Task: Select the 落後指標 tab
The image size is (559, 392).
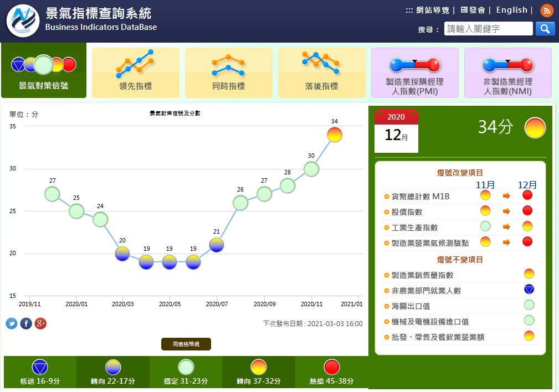Action: (x=321, y=73)
